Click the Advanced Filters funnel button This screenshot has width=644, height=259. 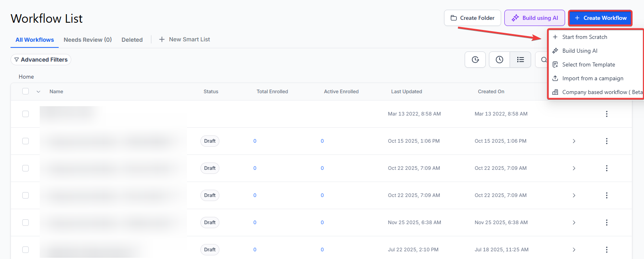(41, 60)
